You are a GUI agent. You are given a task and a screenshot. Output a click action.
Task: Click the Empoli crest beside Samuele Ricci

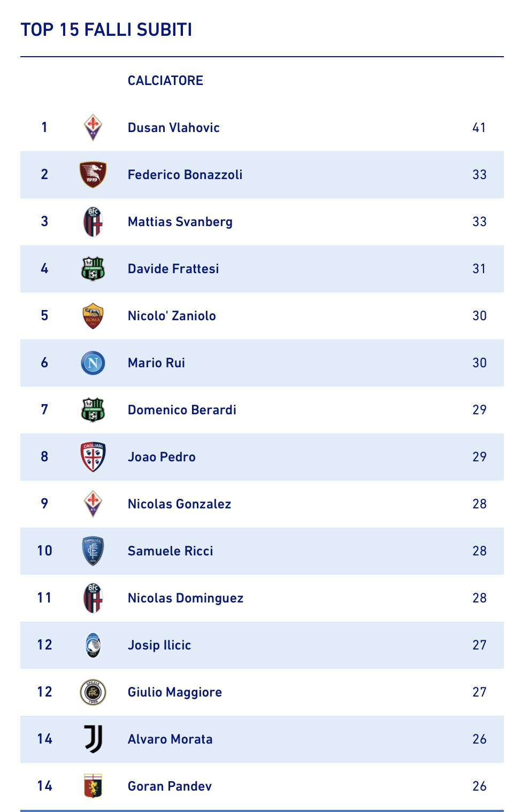pyautogui.click(x=93, y=551)
